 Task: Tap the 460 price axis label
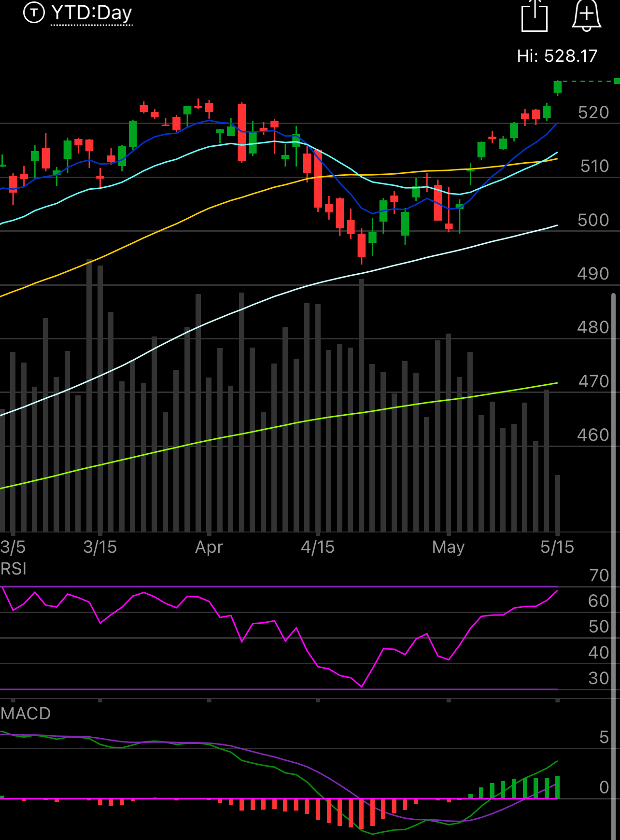(x=593, y=435)
